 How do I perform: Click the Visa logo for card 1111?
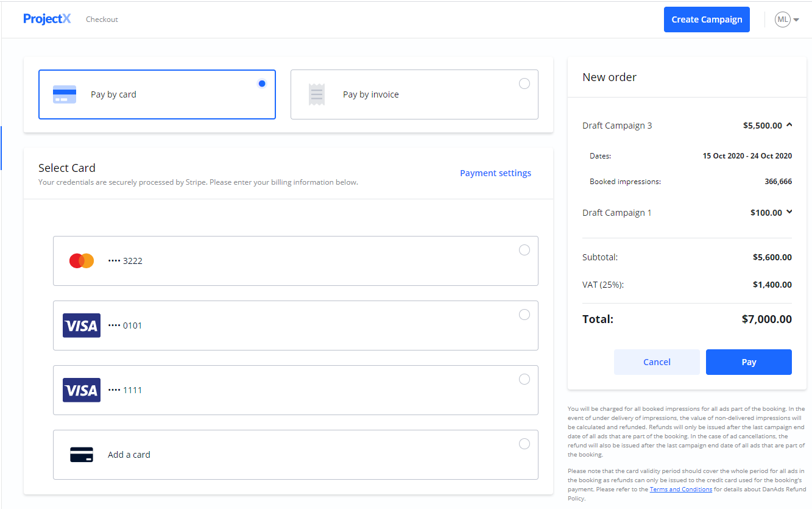(82, 390)
